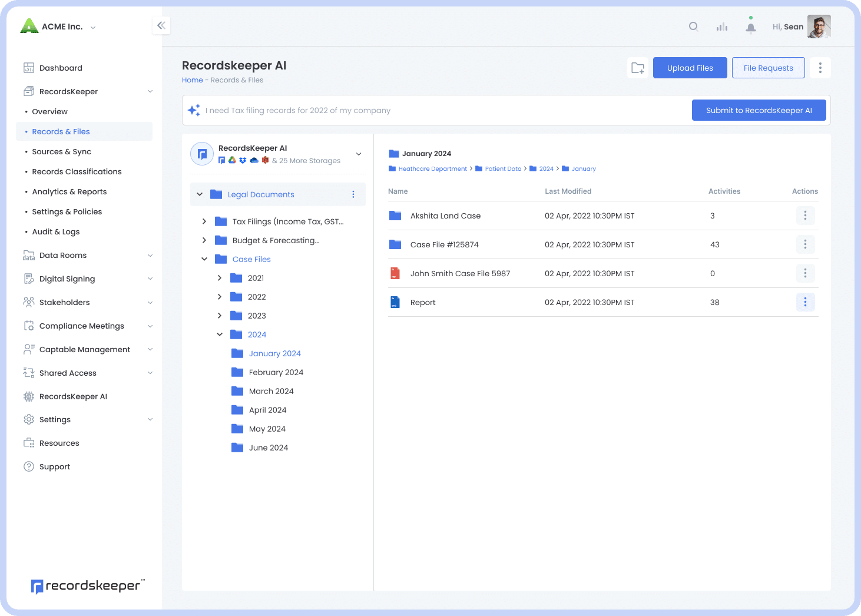Screen dimensions: 861x616
Task: Open Legal Documents three-dot menu
Action: click(x=353, y=194)
